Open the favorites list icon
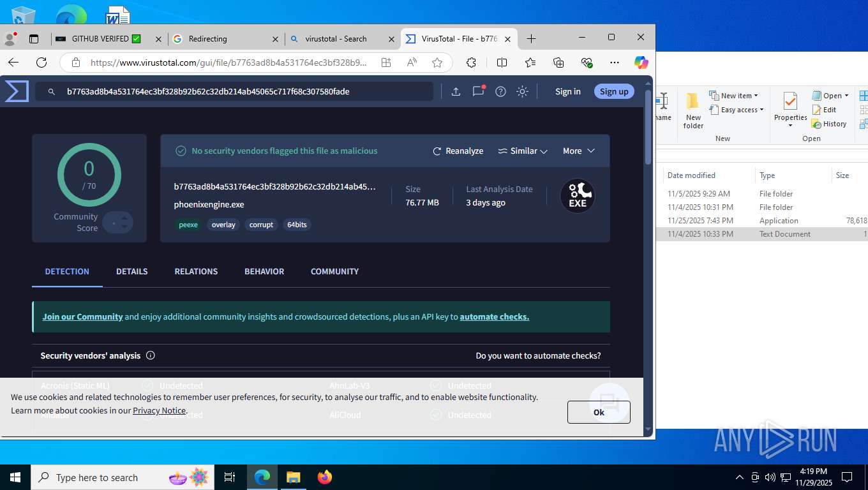This screenshot has width=868, height=490. (530, 63)
